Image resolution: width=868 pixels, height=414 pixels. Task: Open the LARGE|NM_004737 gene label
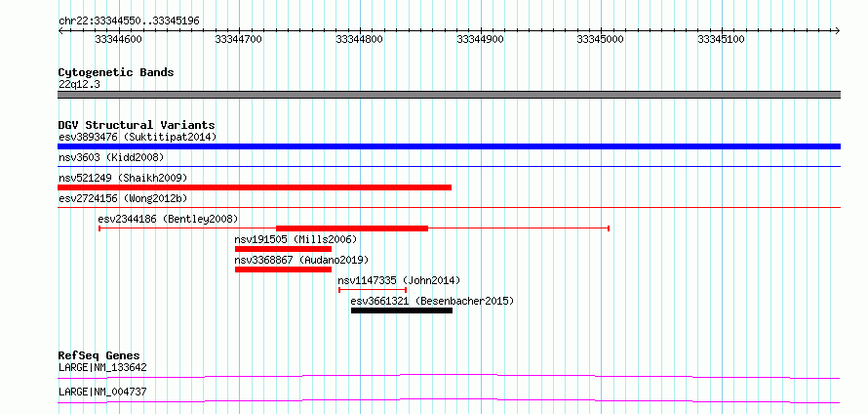(x=102, y=393)
